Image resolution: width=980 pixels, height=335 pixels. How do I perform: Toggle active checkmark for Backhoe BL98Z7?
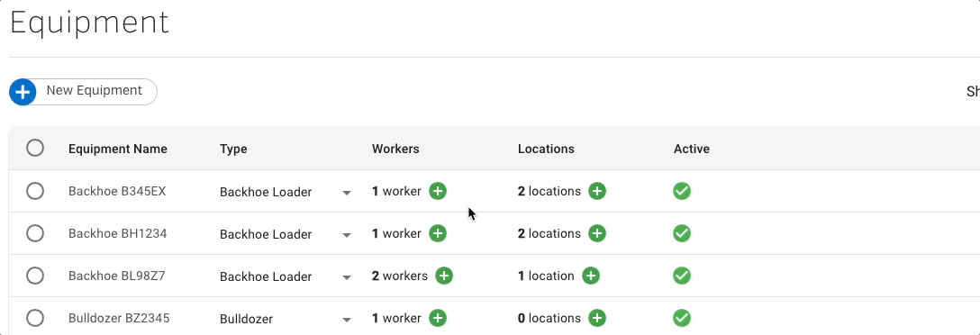(681, 276)
